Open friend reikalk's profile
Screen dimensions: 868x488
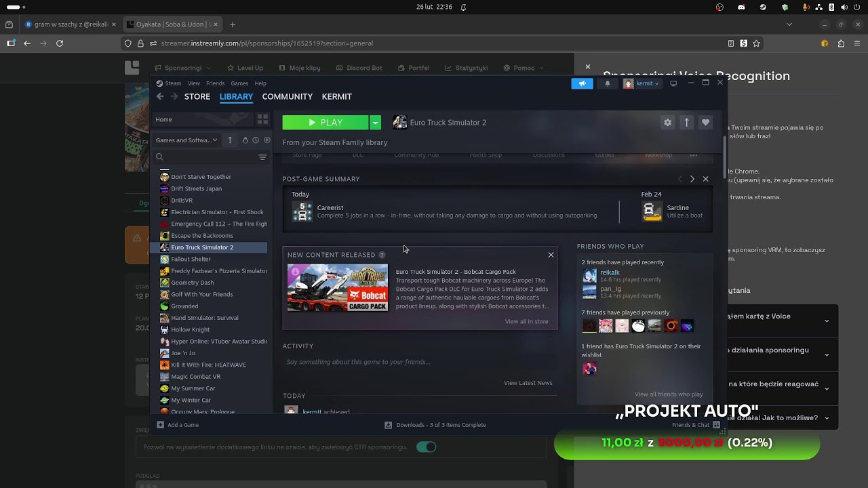click(610, 272)
